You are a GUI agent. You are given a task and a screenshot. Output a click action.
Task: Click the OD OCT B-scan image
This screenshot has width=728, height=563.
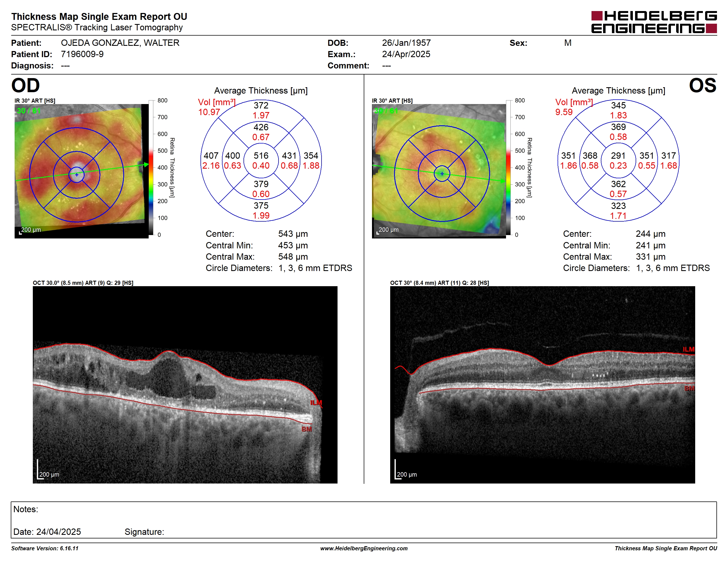tap(185, 384)
